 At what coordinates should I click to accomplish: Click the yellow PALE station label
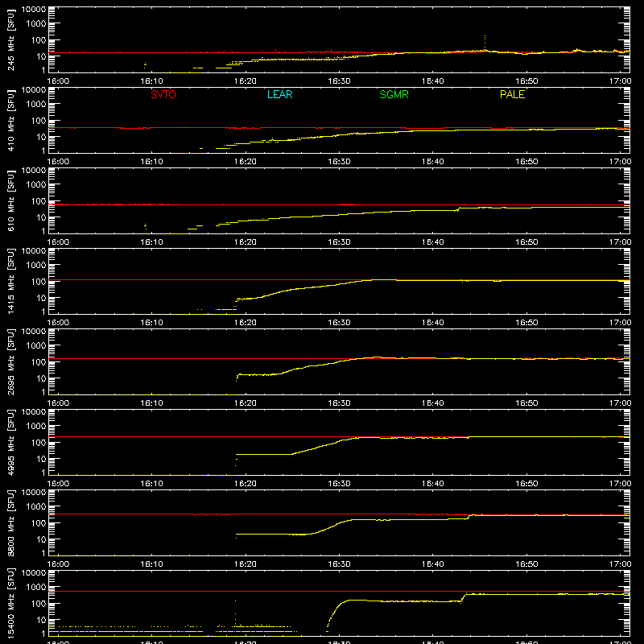(x=512, y=94)
